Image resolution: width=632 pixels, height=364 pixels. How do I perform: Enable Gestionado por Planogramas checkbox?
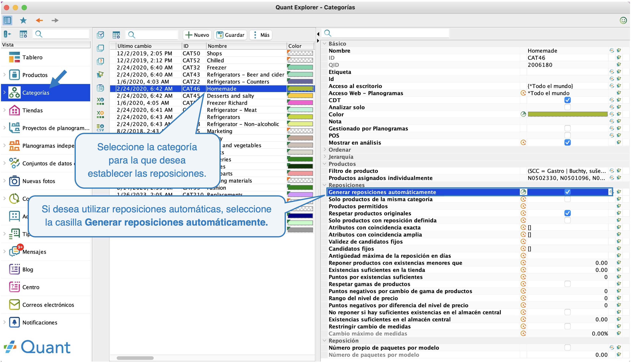click(x=567, y=128)
